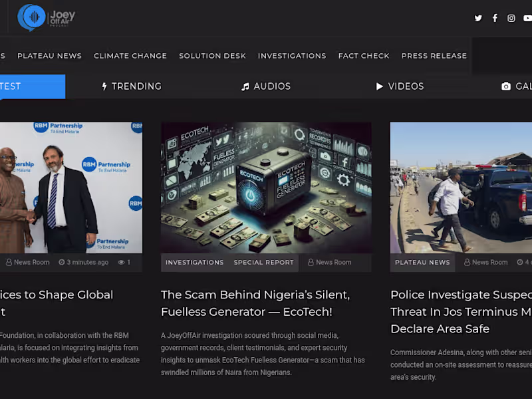532x399 pixels.
Task: Click the lightning bolt Trending icon
Action: [x=104, y=86]
